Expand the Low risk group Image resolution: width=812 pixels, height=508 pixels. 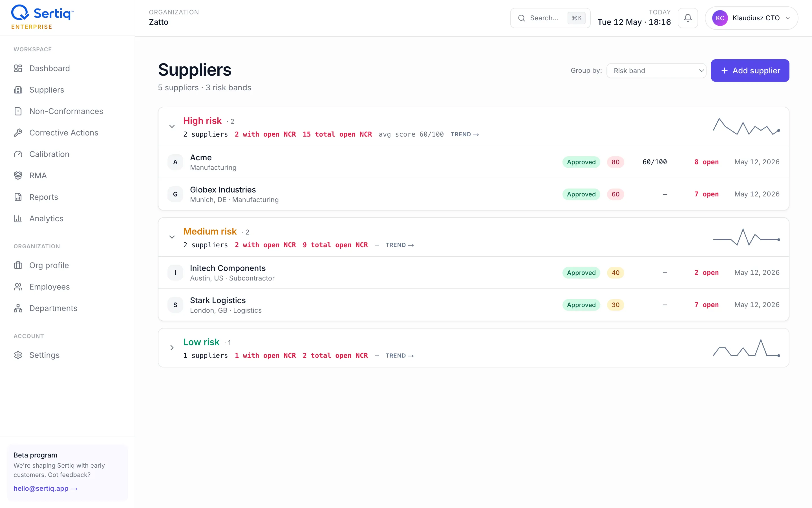pyautogui.click(x=172, y=348)
